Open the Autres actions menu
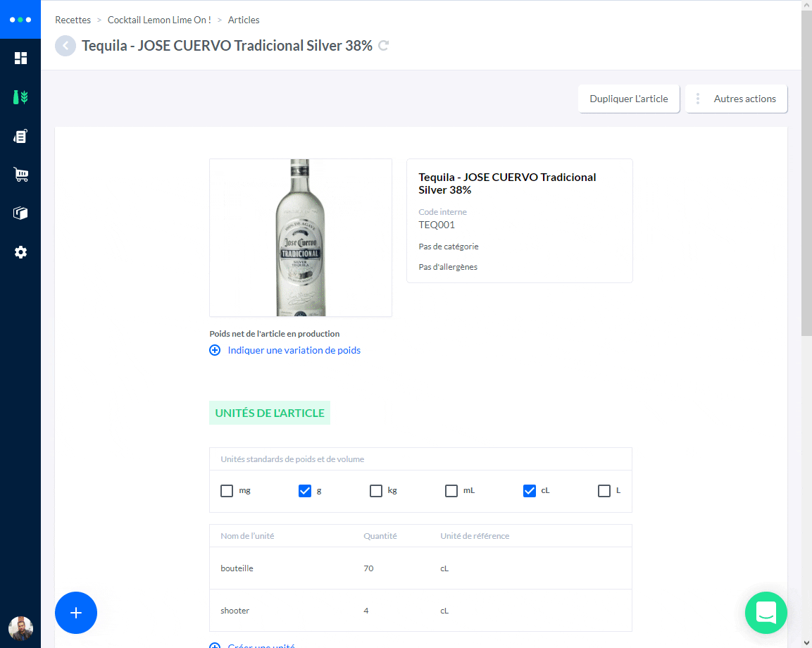Screen dimensions: 812x648 pos(736,99)
